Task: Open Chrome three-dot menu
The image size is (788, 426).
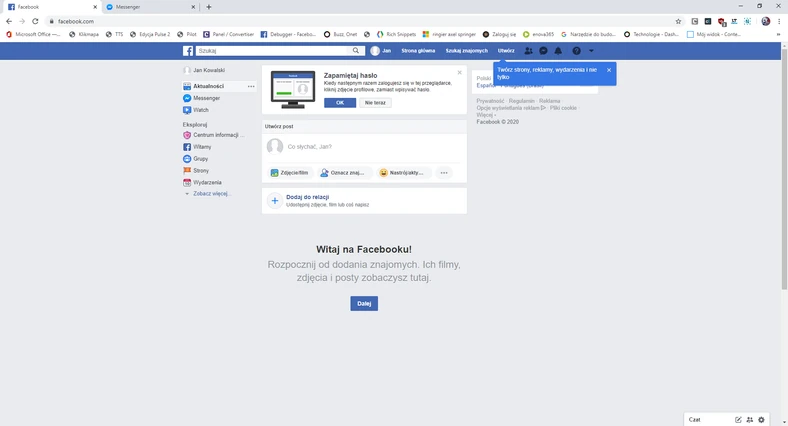Action: point(779,21)
